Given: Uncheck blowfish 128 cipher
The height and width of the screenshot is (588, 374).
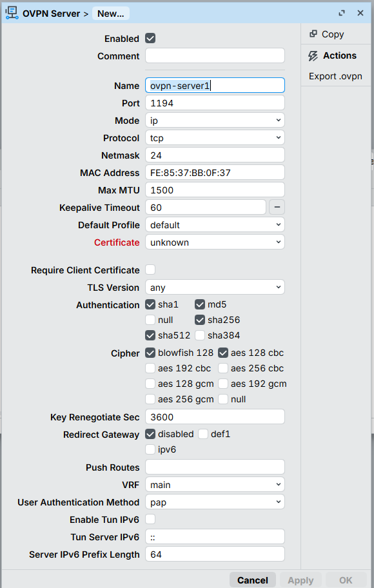Looking at the screenshot, I should click(150, 353).
